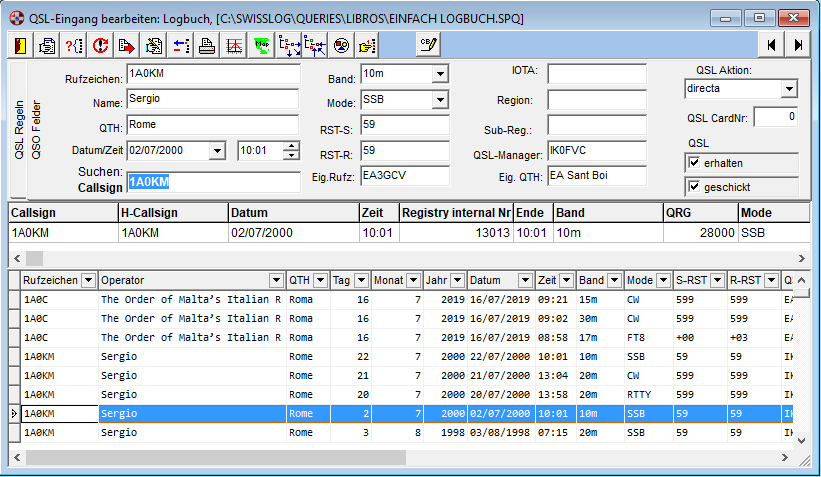Click the red question mark query icon
The width and height of the screenshot is (821, 477).
point(74,45)
